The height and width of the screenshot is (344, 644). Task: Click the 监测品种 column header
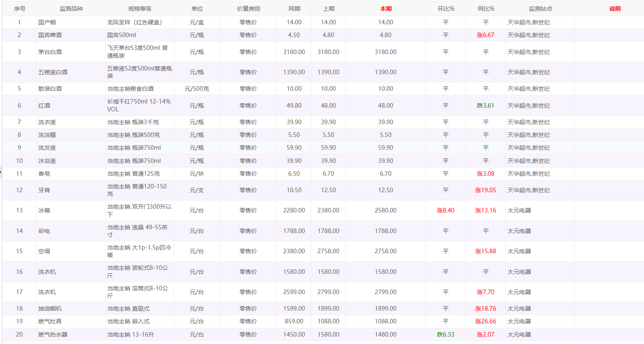[x=71, y=9]
